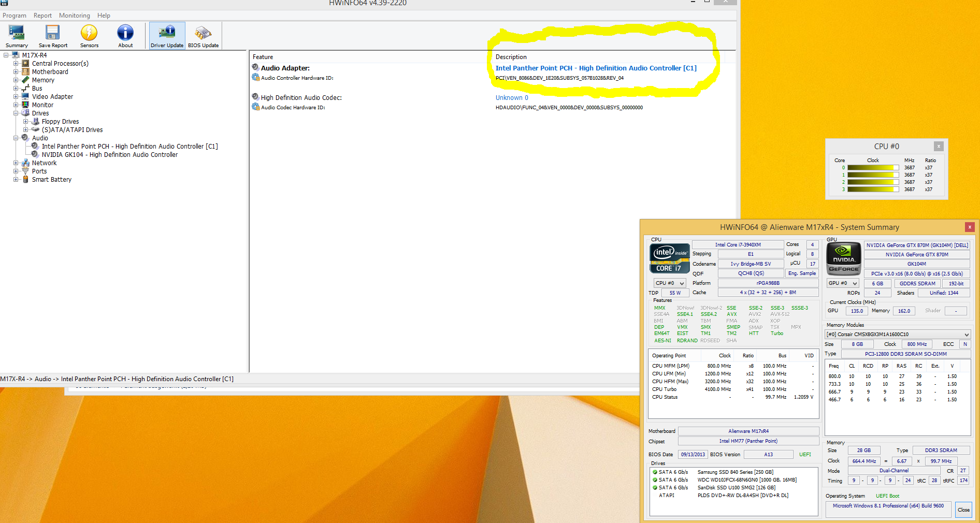Open the Monitoring menu
Screen dimensions: 980x523
coord(74,16)
